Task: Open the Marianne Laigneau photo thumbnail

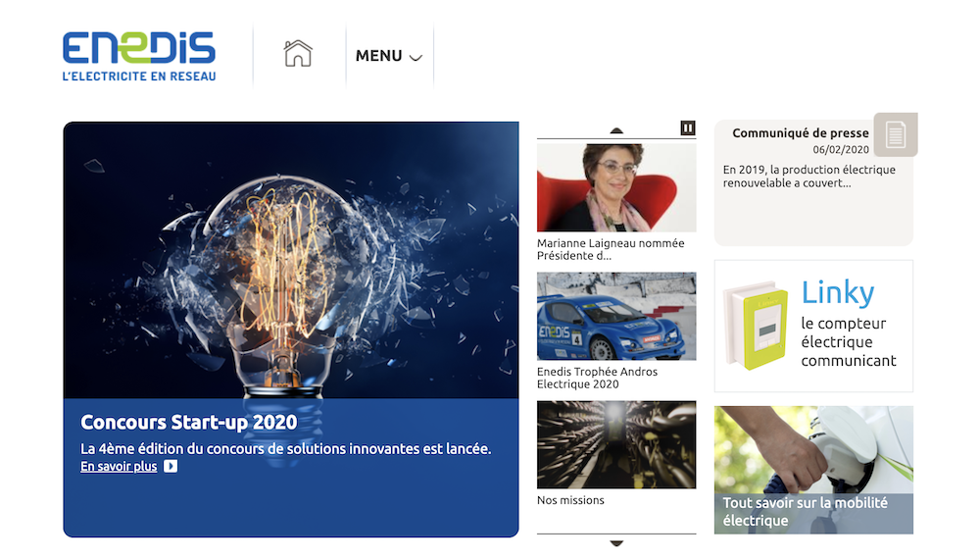Action: [616, 187]
